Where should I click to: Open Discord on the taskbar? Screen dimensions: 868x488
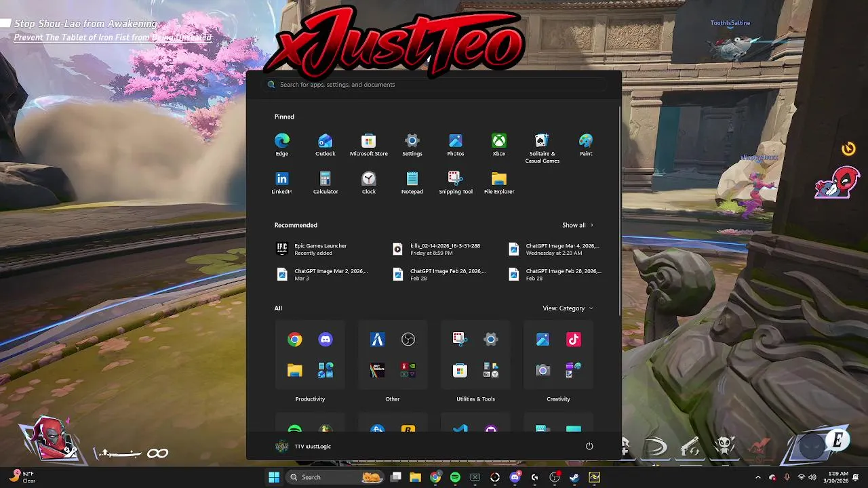[515, 477]
